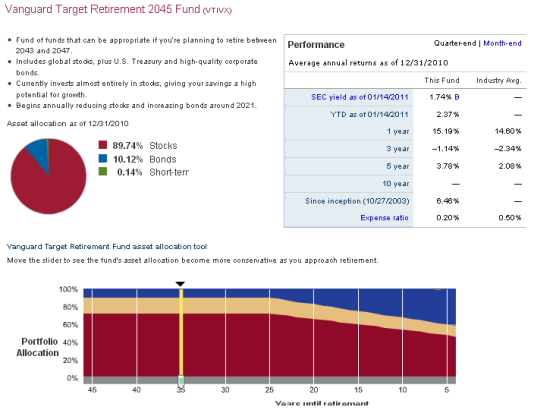Viewport: 550px width, 410px height.
Task: Click the 3.78% five-year fund return
Action: pos(448,166)
